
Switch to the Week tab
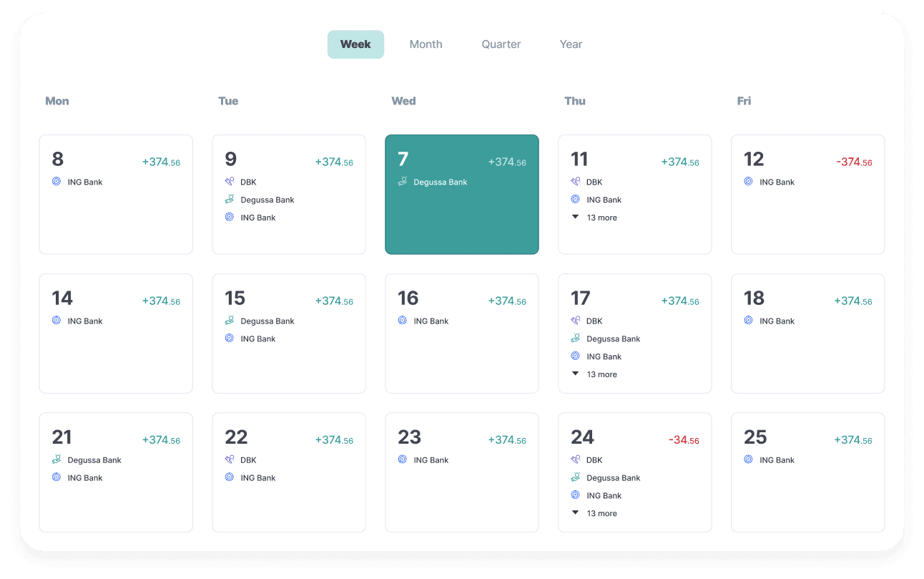click(x=355, y=44)
